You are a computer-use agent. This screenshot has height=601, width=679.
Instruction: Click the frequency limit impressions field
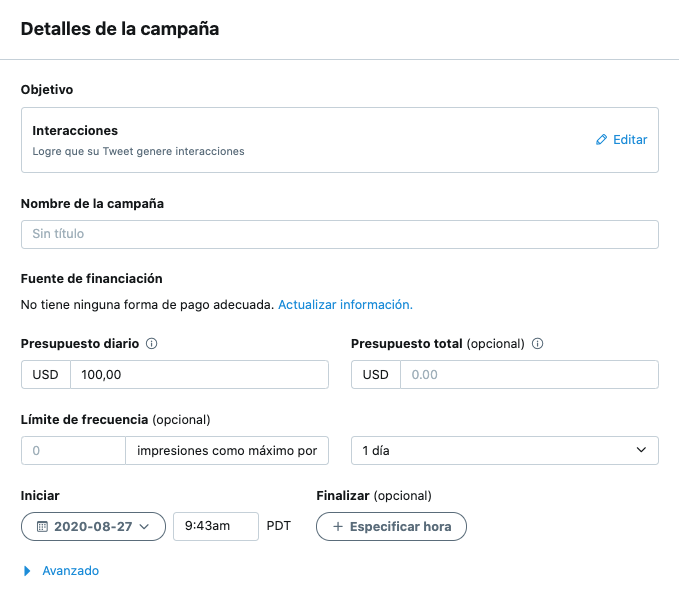(73, 451)
